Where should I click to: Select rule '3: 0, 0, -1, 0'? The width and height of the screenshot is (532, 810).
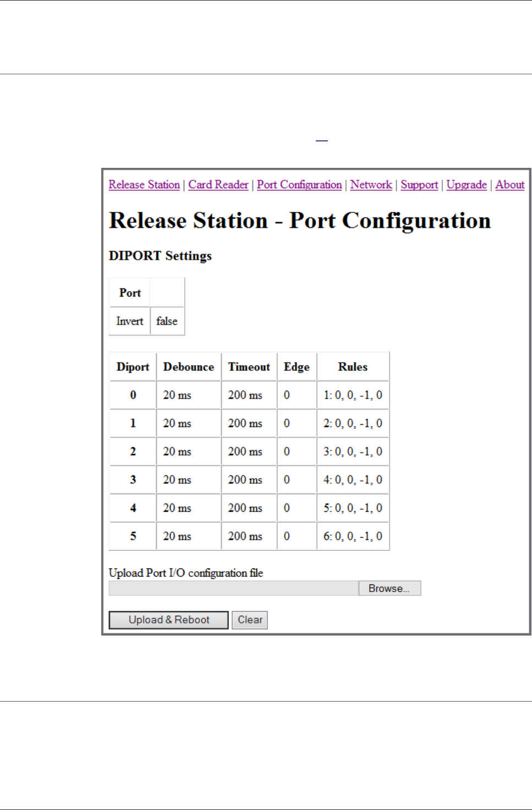tap(353, 451)
